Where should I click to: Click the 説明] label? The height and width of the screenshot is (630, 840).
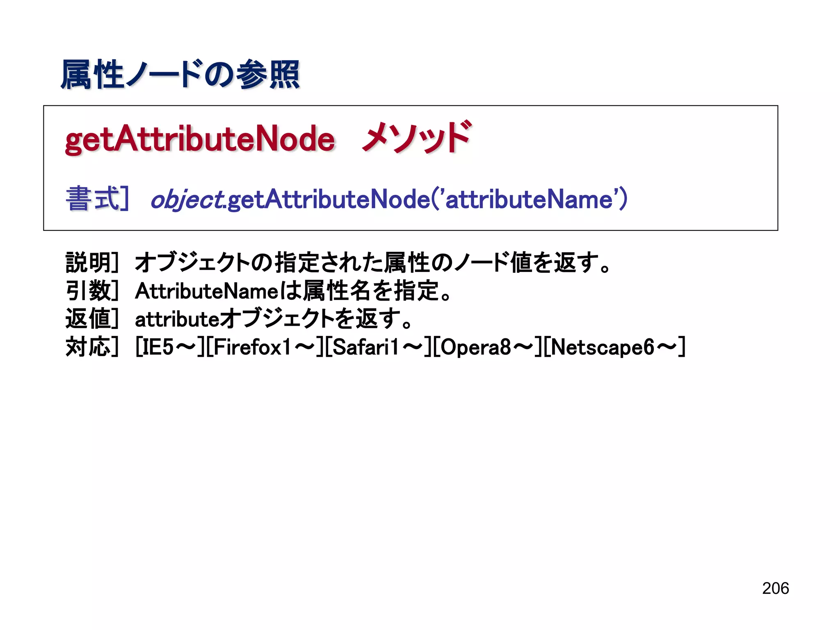(92, 262)
